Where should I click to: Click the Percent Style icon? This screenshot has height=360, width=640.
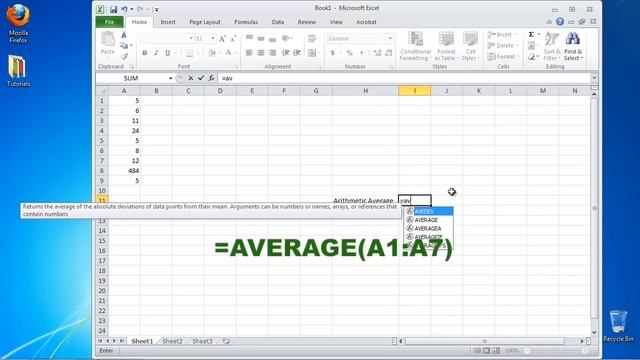point(350,53)
